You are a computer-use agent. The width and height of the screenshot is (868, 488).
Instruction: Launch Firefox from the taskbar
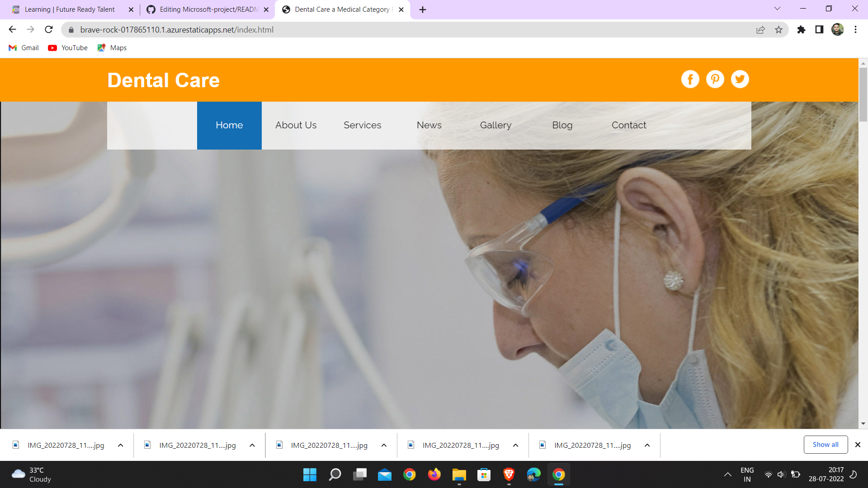tap(434, 474)
